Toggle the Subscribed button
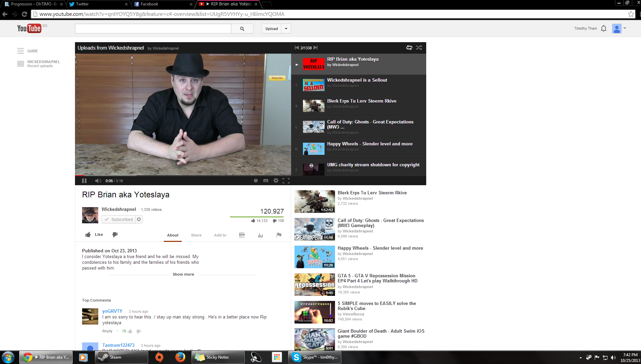641x364 pixels. (119, 219)
